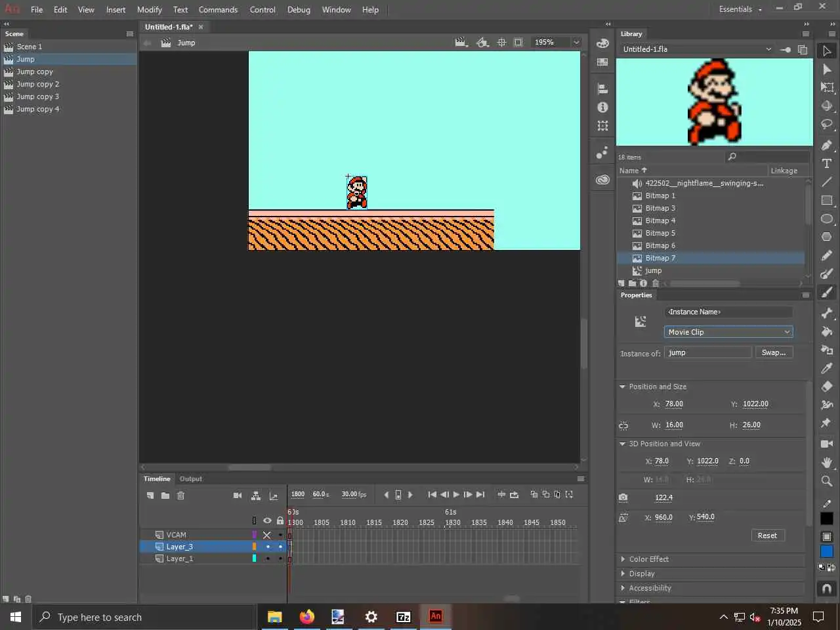Toggle Layer_1 lock dot
Image resolution: width=840 pixels, height=630 pixels.
click(280, 559)
